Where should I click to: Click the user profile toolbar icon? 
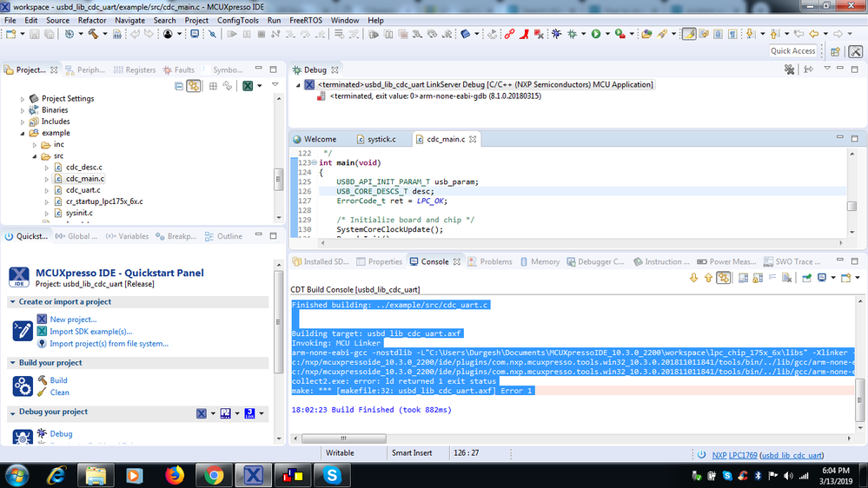168,35
